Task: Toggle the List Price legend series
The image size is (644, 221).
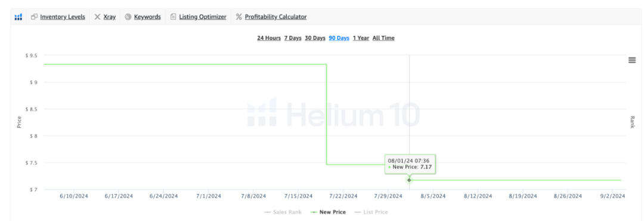Action: click(x=371, y=212)
